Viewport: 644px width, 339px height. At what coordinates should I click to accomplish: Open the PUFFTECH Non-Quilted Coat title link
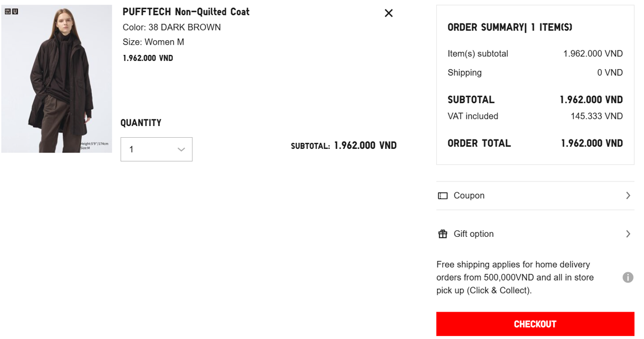point(186,12)
